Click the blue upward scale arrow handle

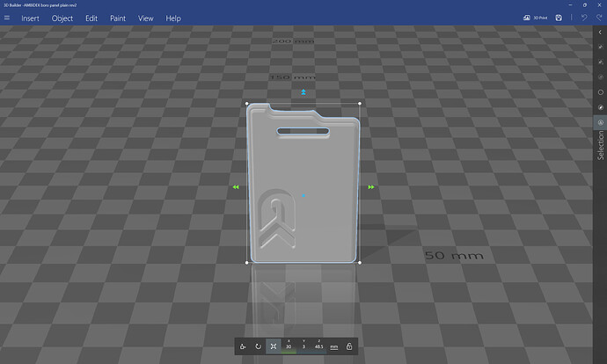[303, 92]
